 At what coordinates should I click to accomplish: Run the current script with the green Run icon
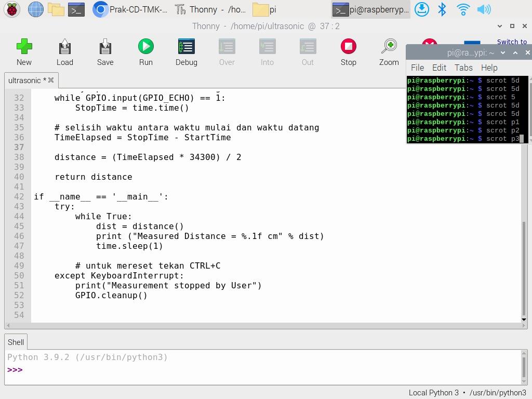[x=146, y=46]
